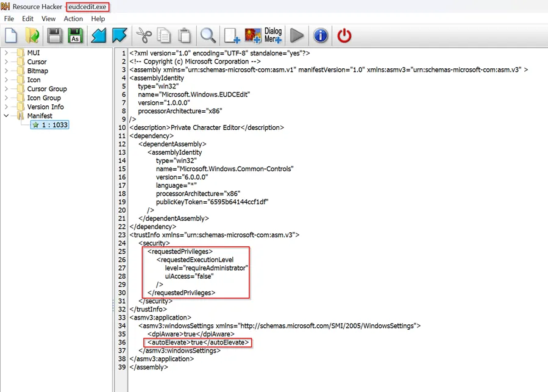
Task: Open the File menu
Action: click(9, 19)
